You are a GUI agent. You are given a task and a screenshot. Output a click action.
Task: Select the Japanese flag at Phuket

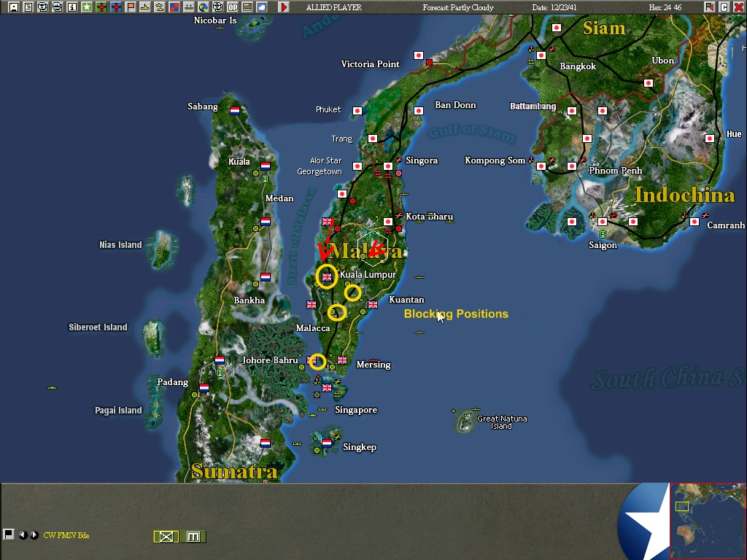[x=357, y=111]
